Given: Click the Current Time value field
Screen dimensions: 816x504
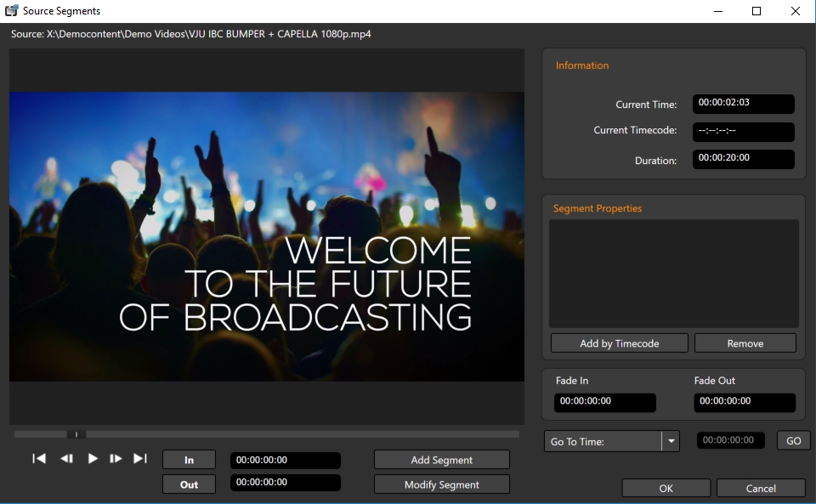Looking at the screenshot, I should (x=743, y=104).
